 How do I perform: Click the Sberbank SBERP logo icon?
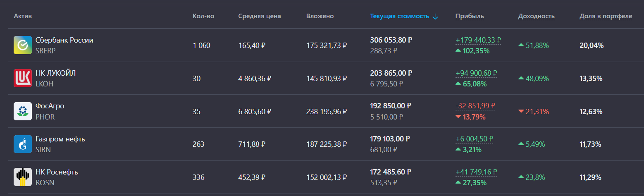[23, 45]
